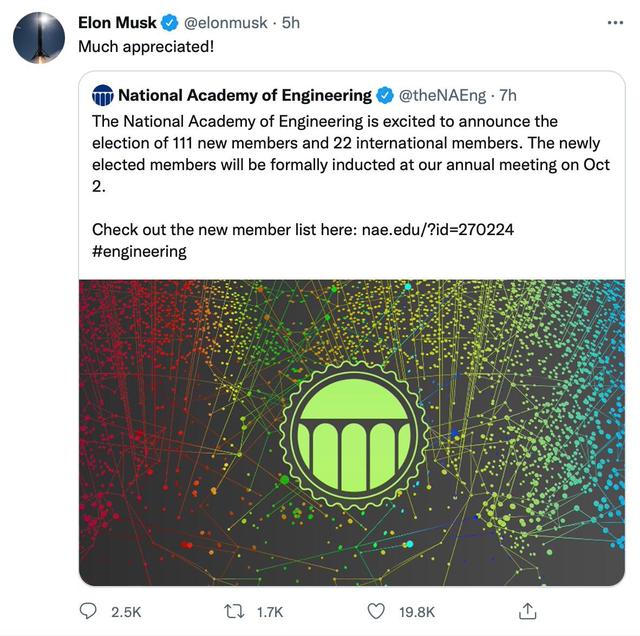Click the 2.5K reply count
Image resolution: width=640 pixels, height=636 pixels.
(125, 611)
